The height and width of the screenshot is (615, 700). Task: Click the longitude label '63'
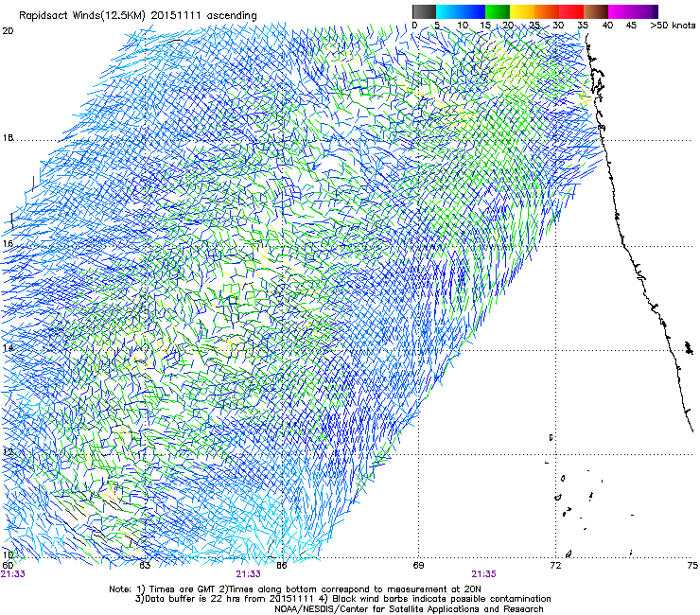click(145, 566)
